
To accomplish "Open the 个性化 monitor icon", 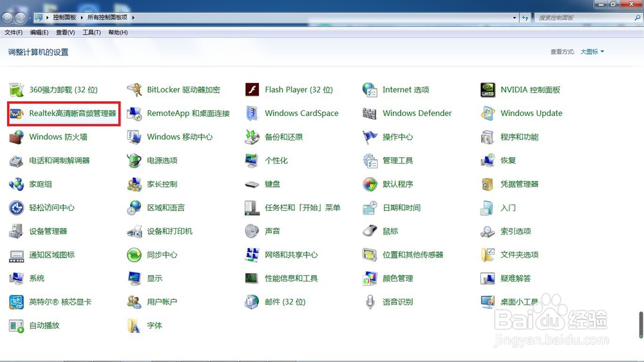I will click(x=252, y=160).
